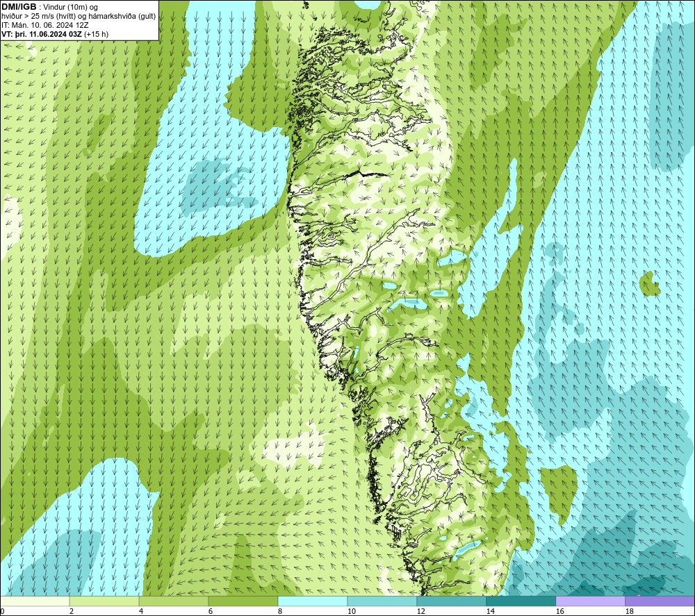
Task: Click the 2-4 m/s light green swatch
Action: [104, 601]
